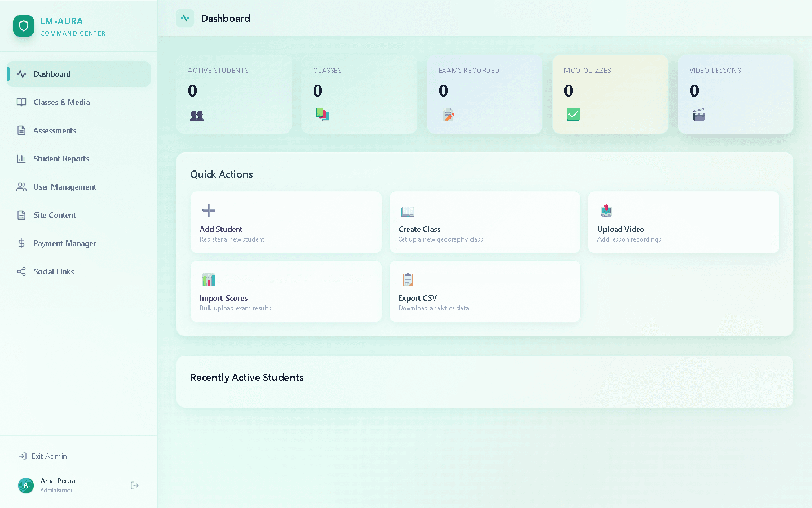The width and height of the screenshot is (812, 508).
Task: Click the Exams Recorded pencil-paper icon
Action: point(448,115)
